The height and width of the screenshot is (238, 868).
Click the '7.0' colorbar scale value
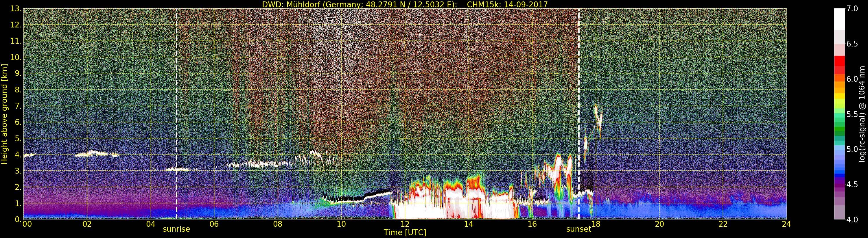(852, 9)
